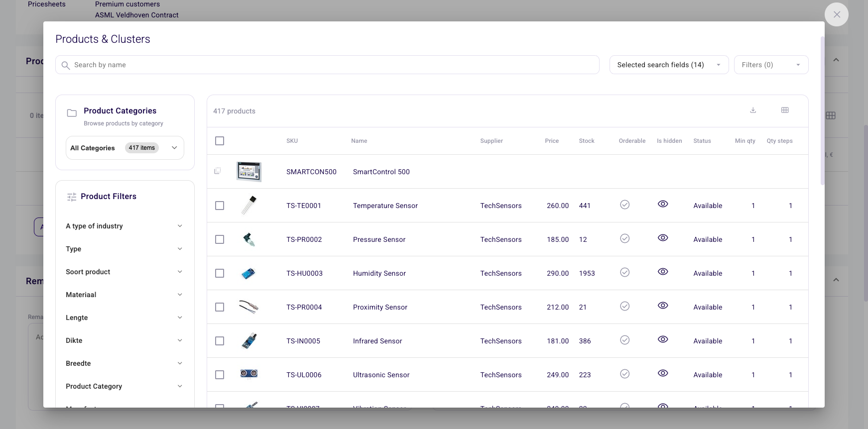Viewport: 868px width, 429px height.
Task: Download the product list
Action: (753, 110)
